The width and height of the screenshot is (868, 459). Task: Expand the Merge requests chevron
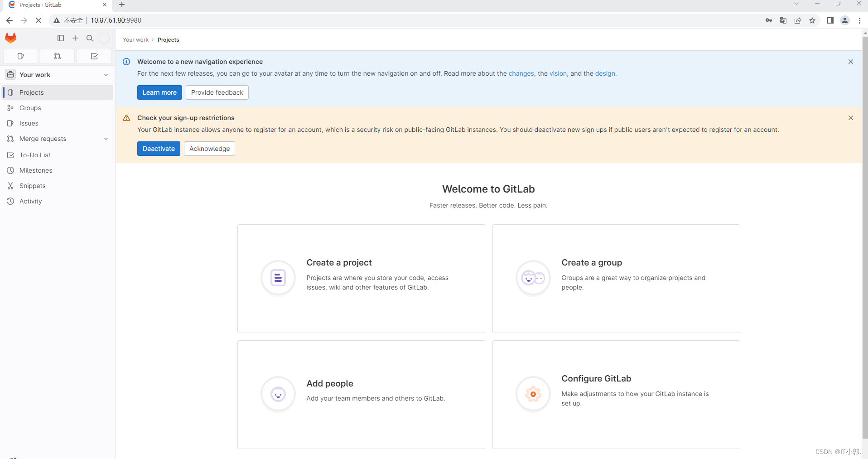point(106,139)
